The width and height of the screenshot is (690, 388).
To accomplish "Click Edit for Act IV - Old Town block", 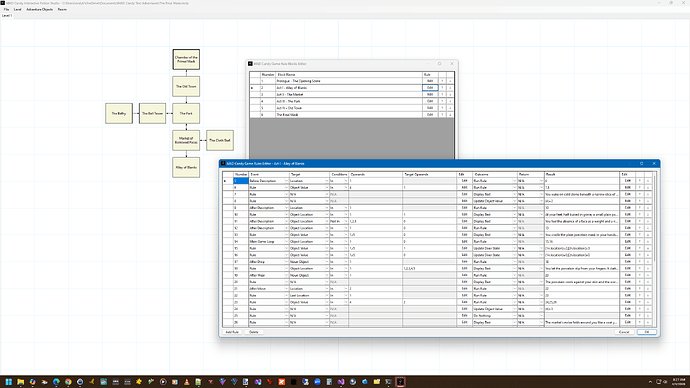I will (x=430, y=108).
